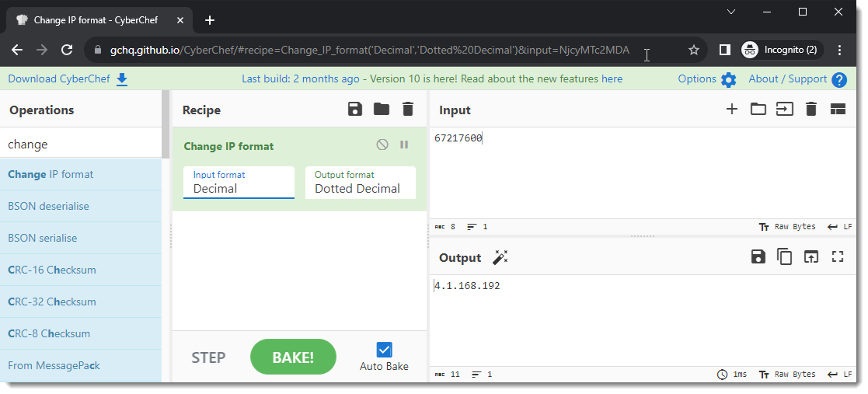
Task: Save the current recipe
Action: (x=355, y=109)
